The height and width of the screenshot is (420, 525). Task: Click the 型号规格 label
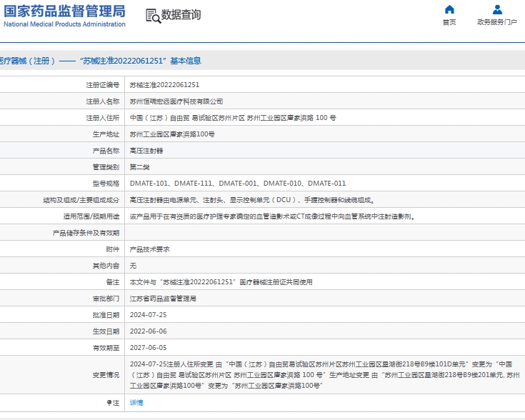pos(106,183)
